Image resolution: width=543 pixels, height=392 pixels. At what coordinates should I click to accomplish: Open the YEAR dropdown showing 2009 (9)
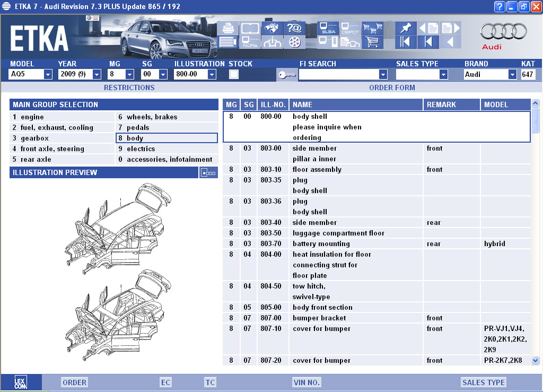tap(80, 74)
